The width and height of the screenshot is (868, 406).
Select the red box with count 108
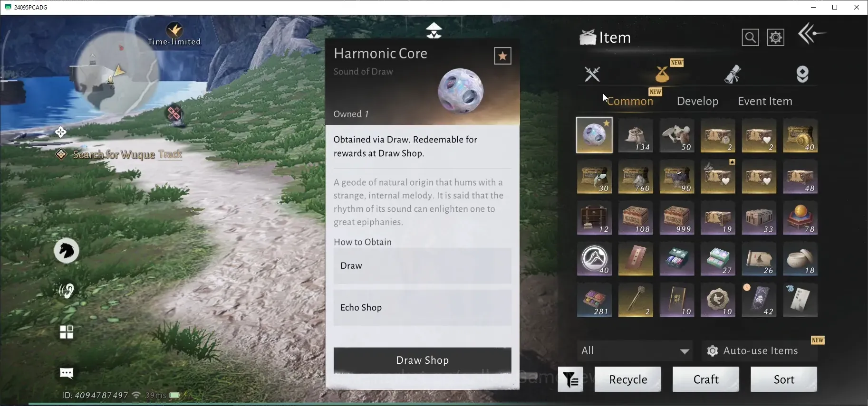(x=636, y=218)
